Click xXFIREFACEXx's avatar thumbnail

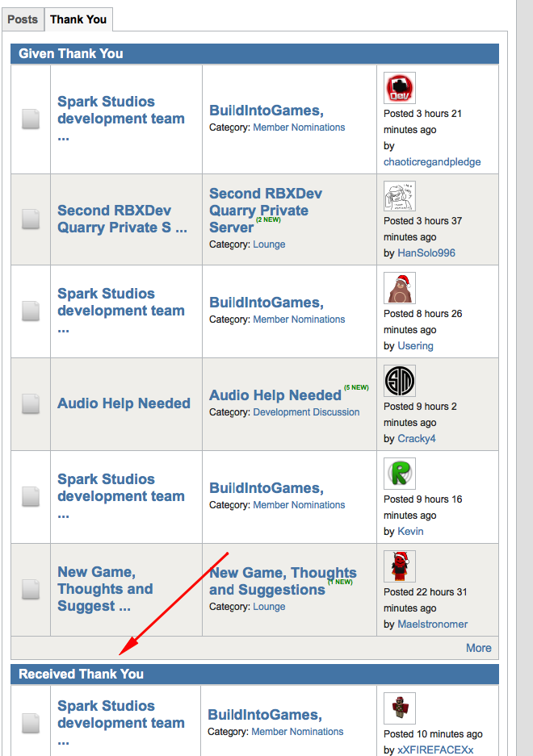click(399, 708)
